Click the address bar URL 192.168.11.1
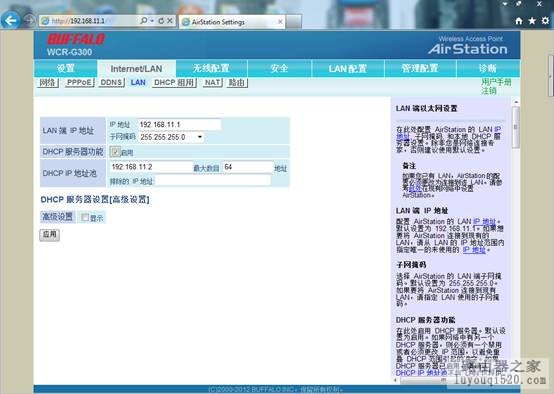This screenshot has width=554, height=394. pos(87,21)
